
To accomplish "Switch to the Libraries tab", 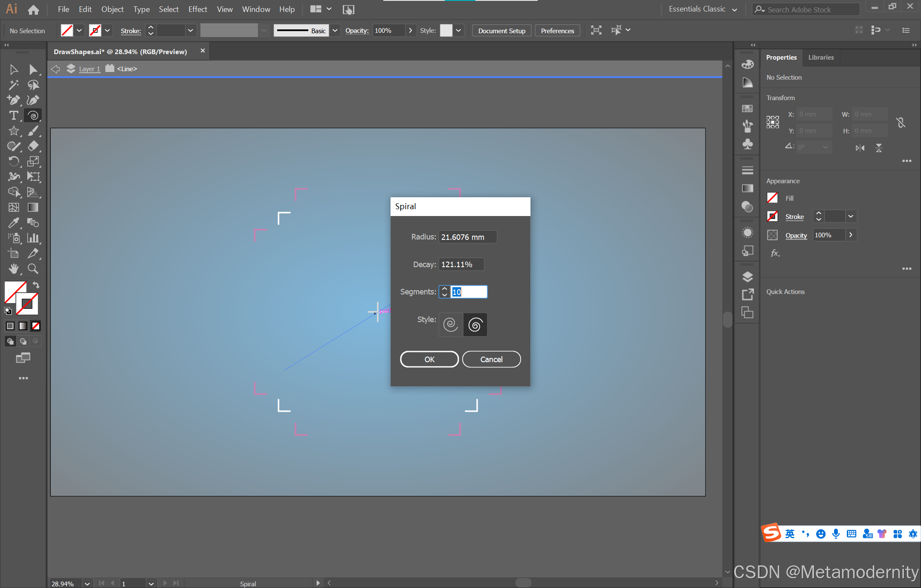I will click(x=821, y=58).
